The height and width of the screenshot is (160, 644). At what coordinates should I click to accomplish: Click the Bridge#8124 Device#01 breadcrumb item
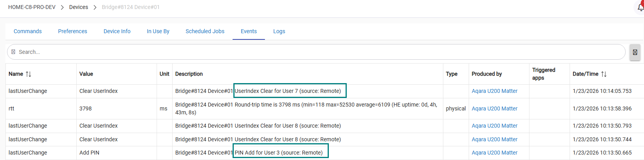coord(131,7)
